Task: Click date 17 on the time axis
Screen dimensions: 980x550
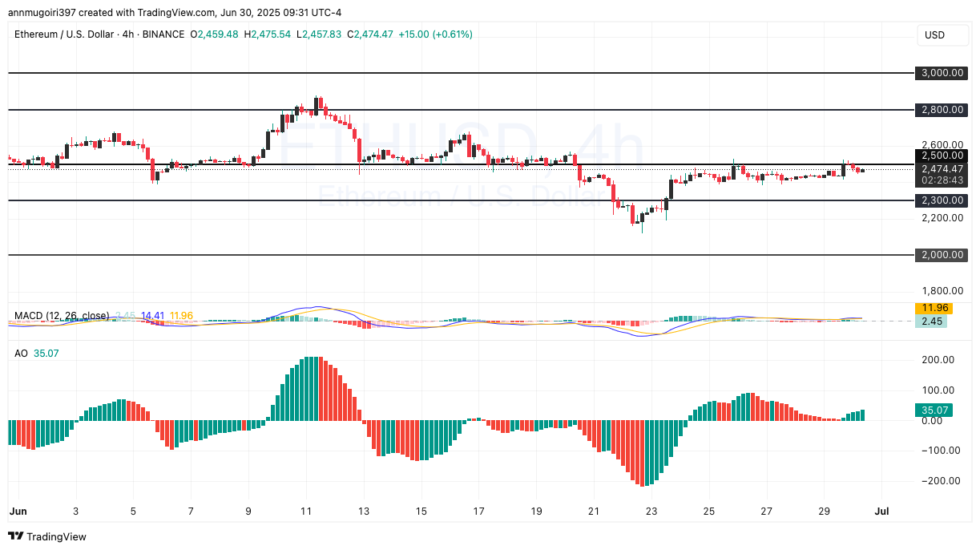Action: click(x=478, y=511)
